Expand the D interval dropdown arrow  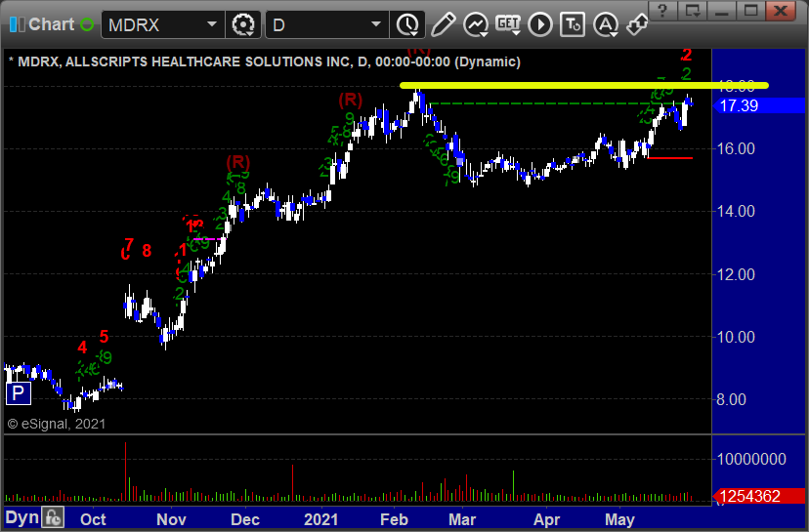pyautogui.click(x=376, y=24)
